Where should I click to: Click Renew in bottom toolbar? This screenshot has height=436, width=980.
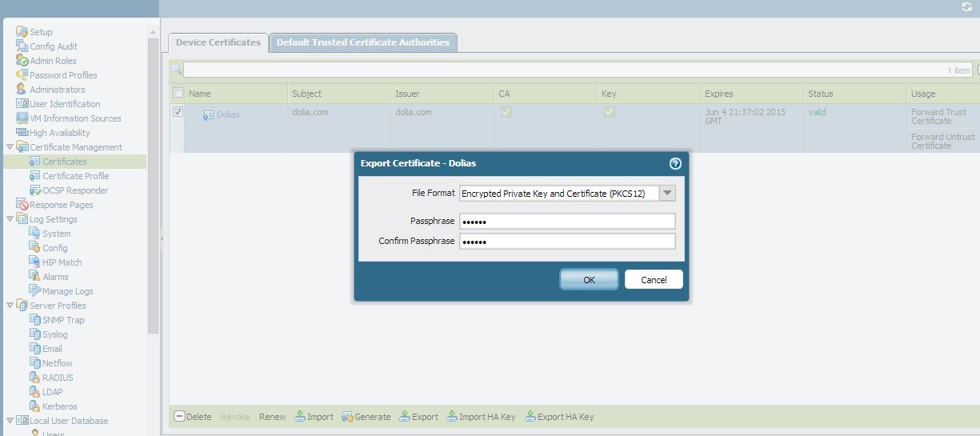[273, 417]
